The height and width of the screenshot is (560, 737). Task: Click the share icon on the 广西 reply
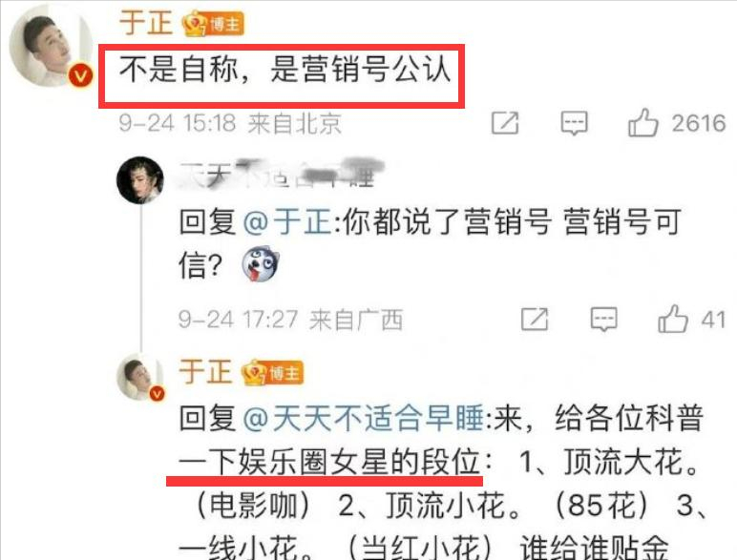(535, 320)
